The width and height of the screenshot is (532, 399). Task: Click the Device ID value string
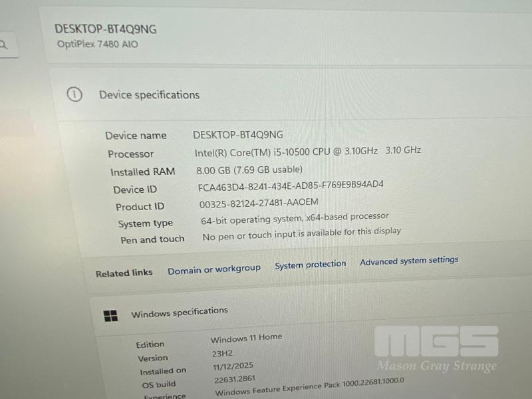(291, 186)
